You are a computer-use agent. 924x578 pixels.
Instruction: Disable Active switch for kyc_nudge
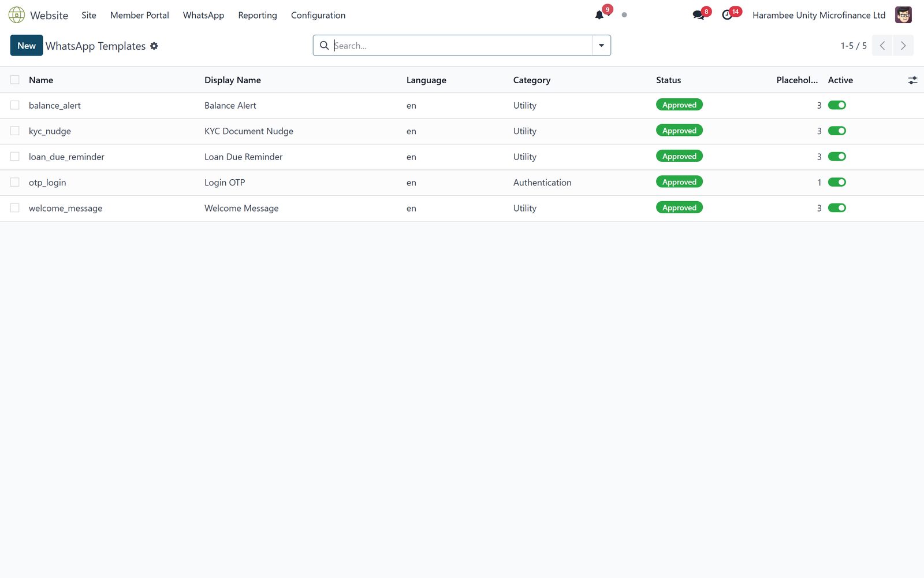click(x=837, y=131)
